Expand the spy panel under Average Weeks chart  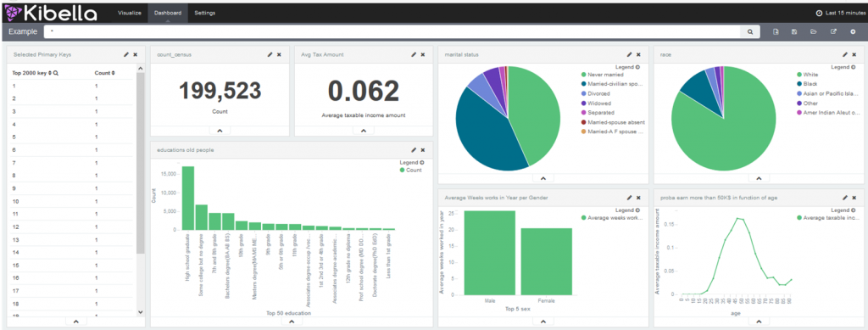(x=543, y=322)
